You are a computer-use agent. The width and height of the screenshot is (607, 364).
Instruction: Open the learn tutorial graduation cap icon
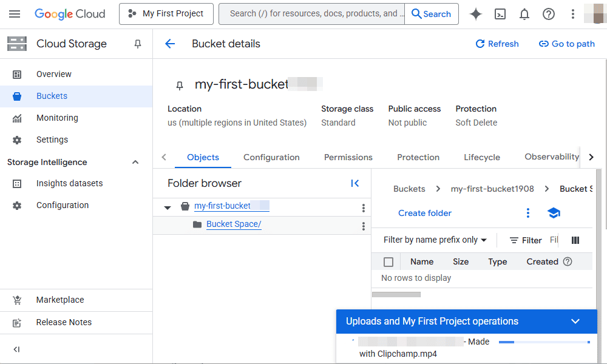554,213
